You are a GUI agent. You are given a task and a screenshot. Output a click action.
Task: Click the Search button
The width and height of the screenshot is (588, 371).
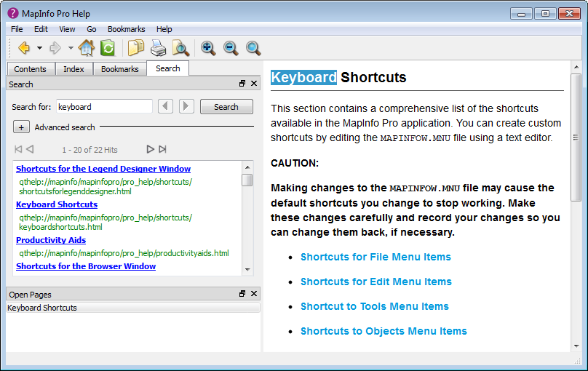pyautogui.click(x=226, y=107)
